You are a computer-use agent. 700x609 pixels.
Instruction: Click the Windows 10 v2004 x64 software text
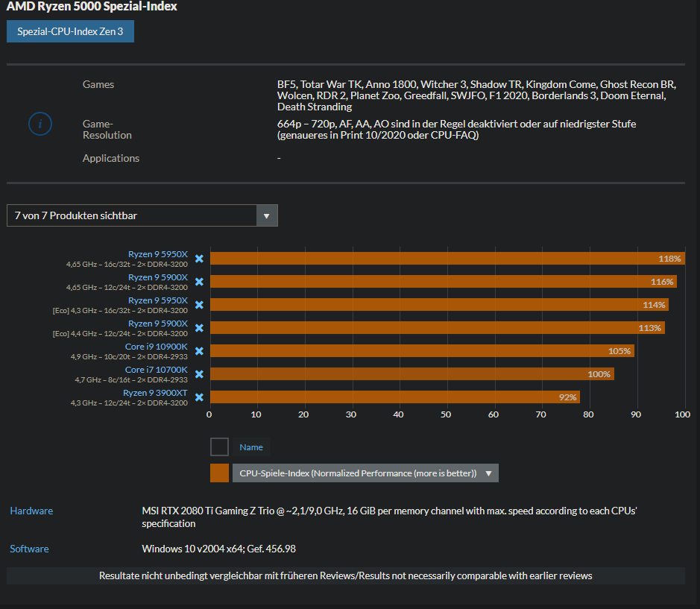click(218, 549)
